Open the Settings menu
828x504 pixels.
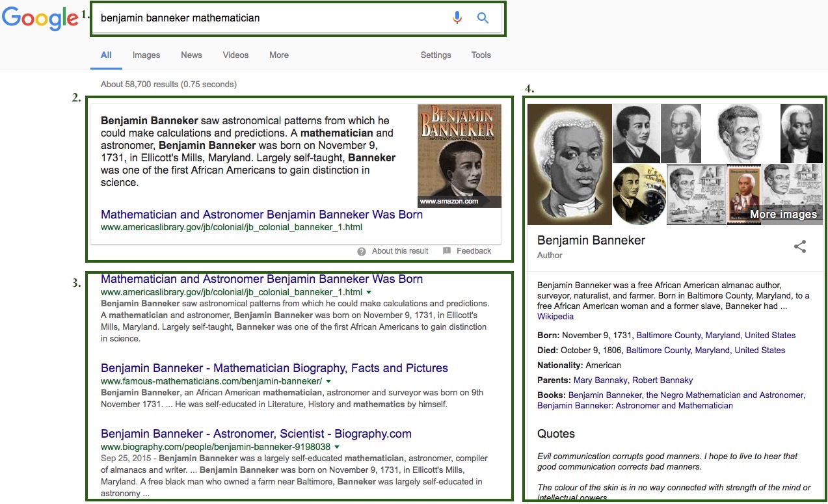[436, 55]
